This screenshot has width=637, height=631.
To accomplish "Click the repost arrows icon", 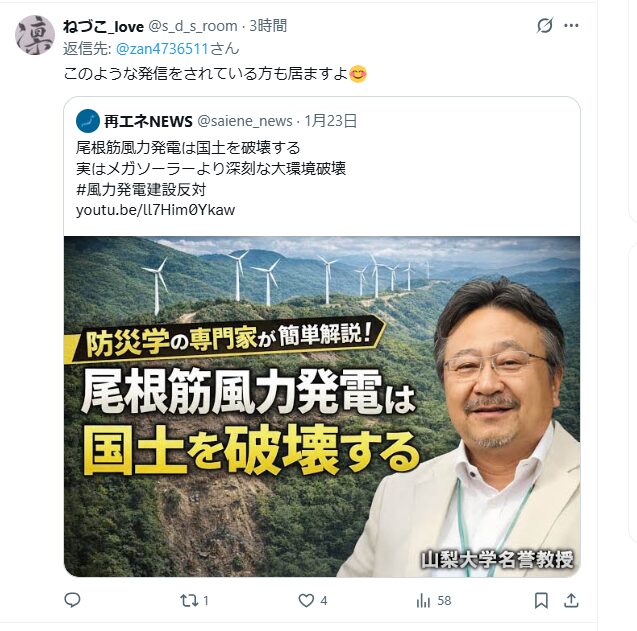I will click(x=189, y=601).
